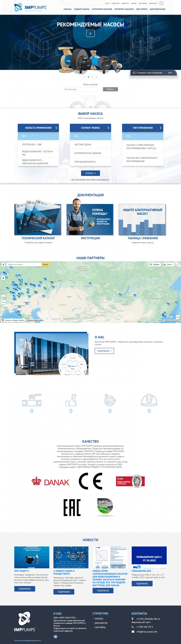Expand the ТИП УПРАВЛЕНИЯ filter header
This screenshot has width=181, height=644.
tap(143, 128)
